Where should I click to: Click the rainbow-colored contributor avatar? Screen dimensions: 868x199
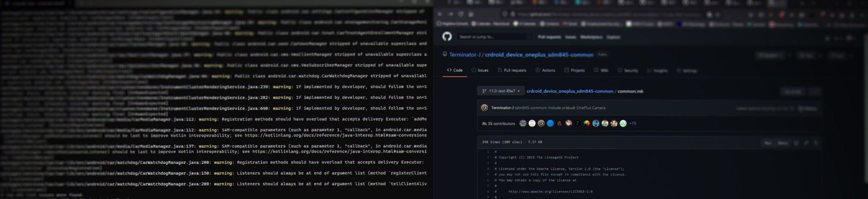587,123
